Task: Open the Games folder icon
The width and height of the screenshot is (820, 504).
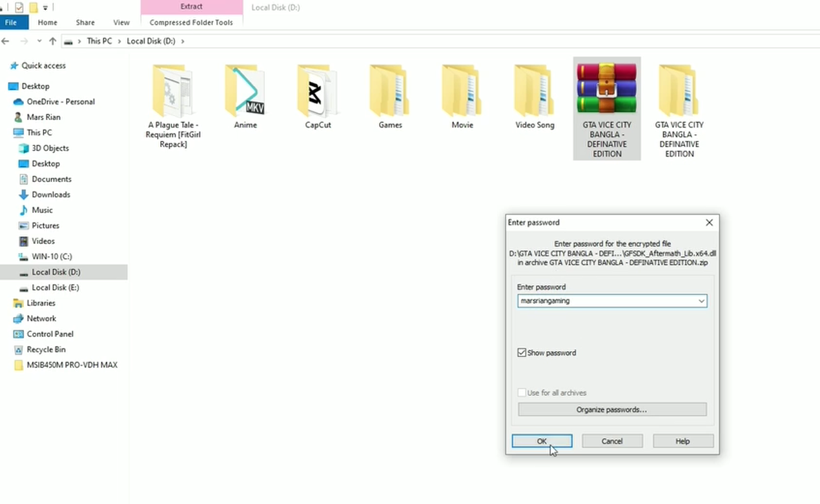Action: point(390,90)
